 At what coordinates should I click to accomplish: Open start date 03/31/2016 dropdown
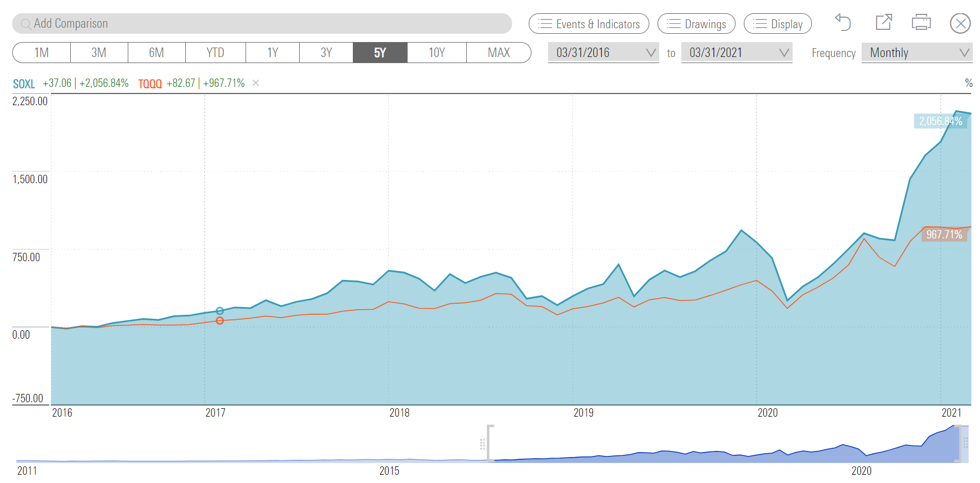point(603,53)
